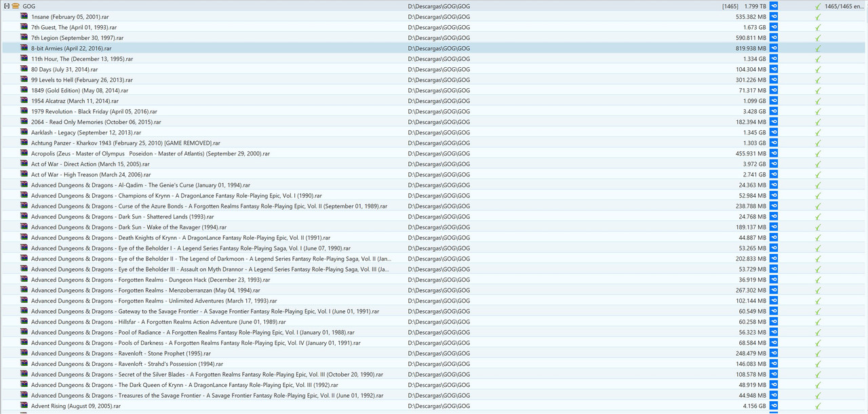Select Hillsfar - A Forgotten Realms Action Adventure

click(x=158, y=322)
